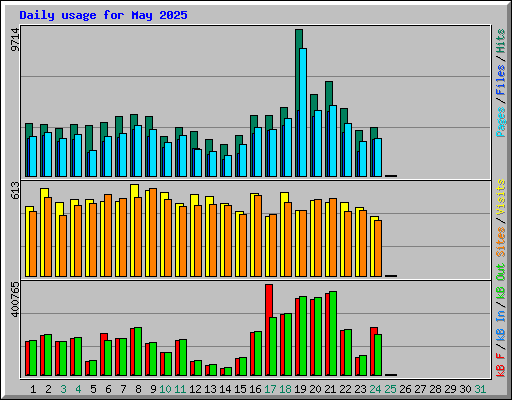Click the green kB Out bar for day 8
This screenshot has height=400, width=512.
point(138,351)
